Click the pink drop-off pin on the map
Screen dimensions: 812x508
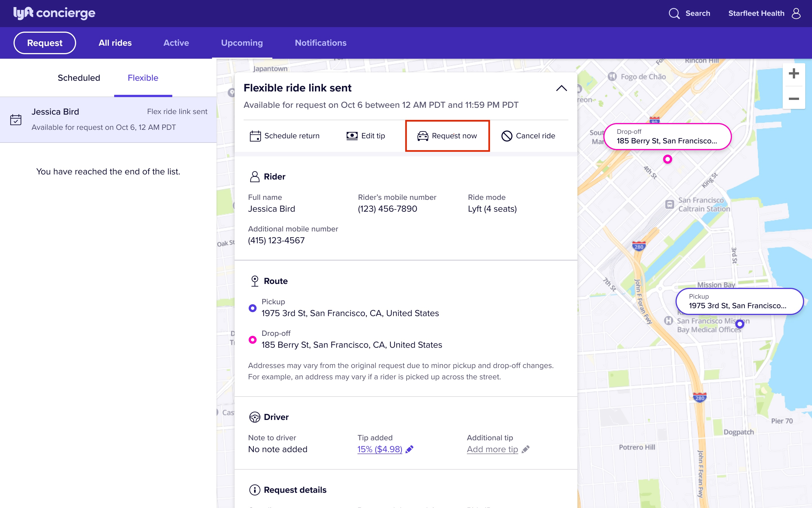pyautogui.click(x=667, y=159)
